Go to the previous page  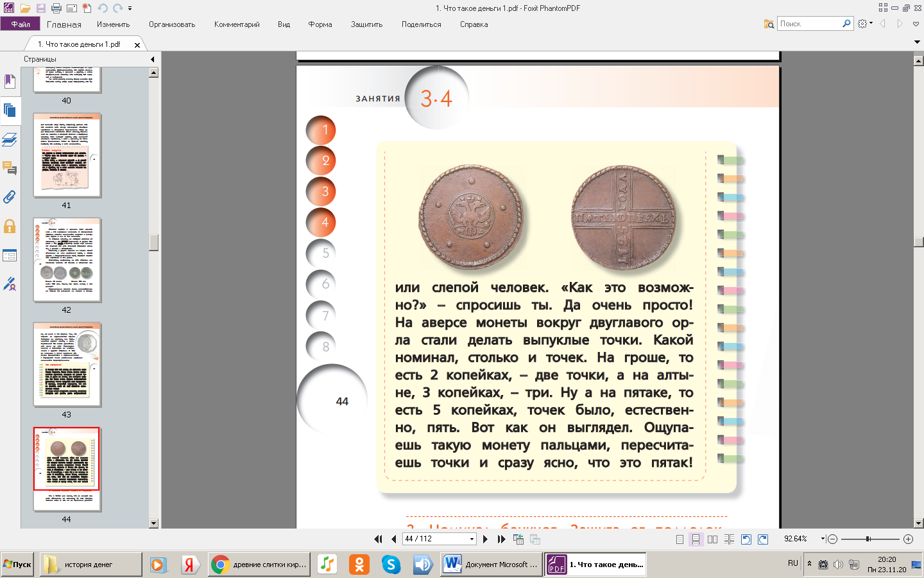[393, 539]
